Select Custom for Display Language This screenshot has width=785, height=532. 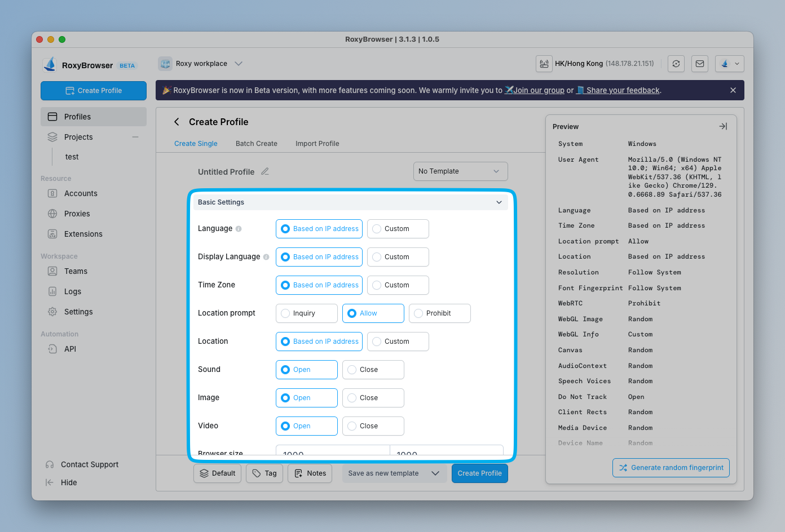tap(398, 257)
